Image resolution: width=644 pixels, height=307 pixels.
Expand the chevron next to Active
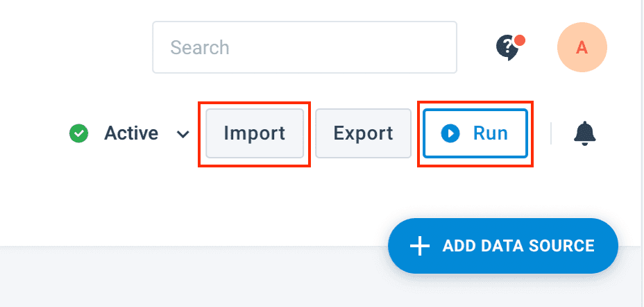183,134
